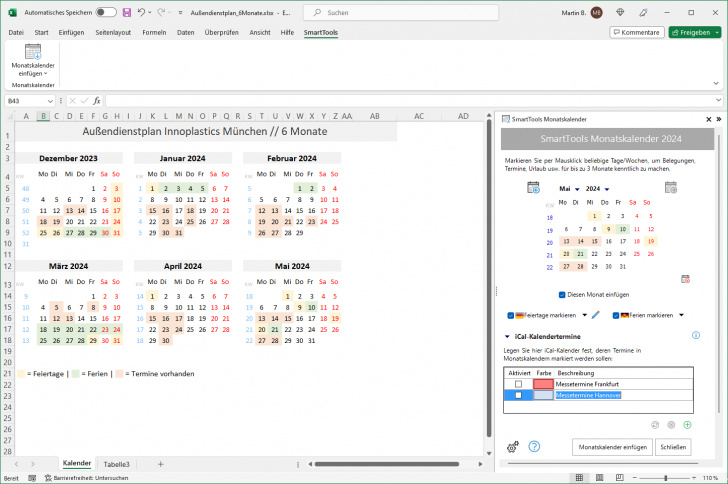Uncheck 'Diesen Monat einfügen' checkbox
728x484 pixels.
click(562, 295)
